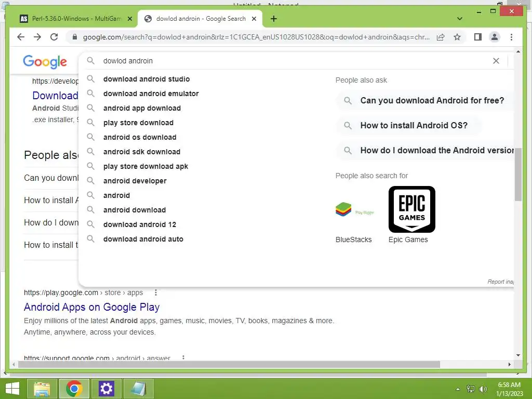The width and height of the screenshot is (532, 399).
Task: Select play store download apk suggestion
Action: (x=145, y=167)
